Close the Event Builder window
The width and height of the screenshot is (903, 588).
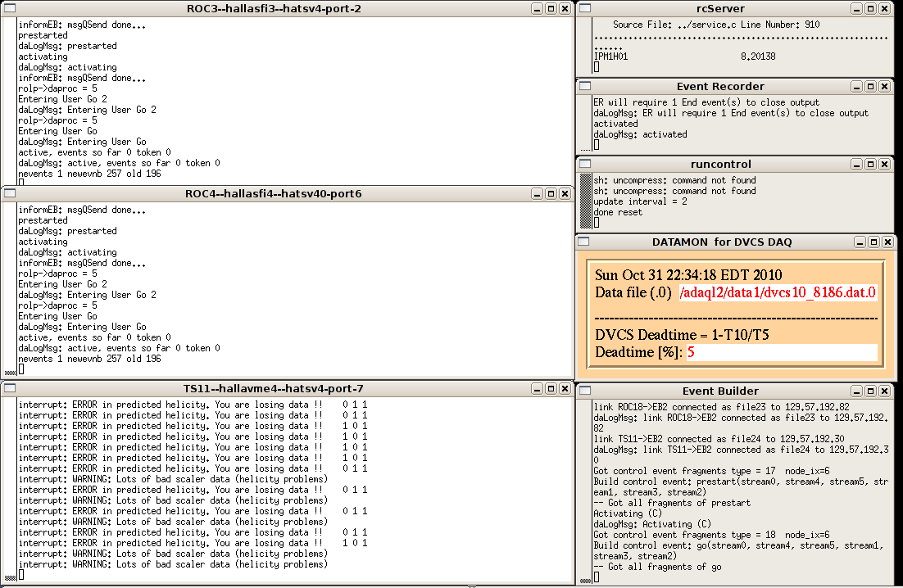click(x=885, y=391)
